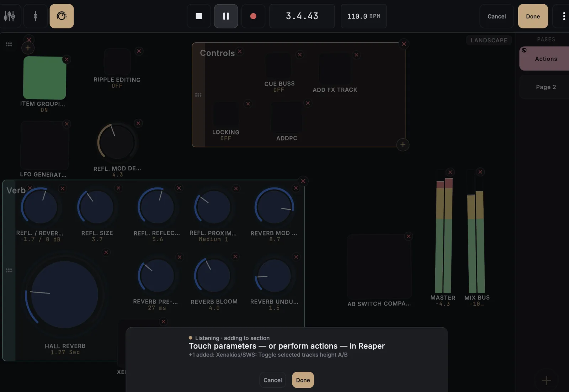
Task: Remove the Controls section title
Action: click(x=240, y=51)
